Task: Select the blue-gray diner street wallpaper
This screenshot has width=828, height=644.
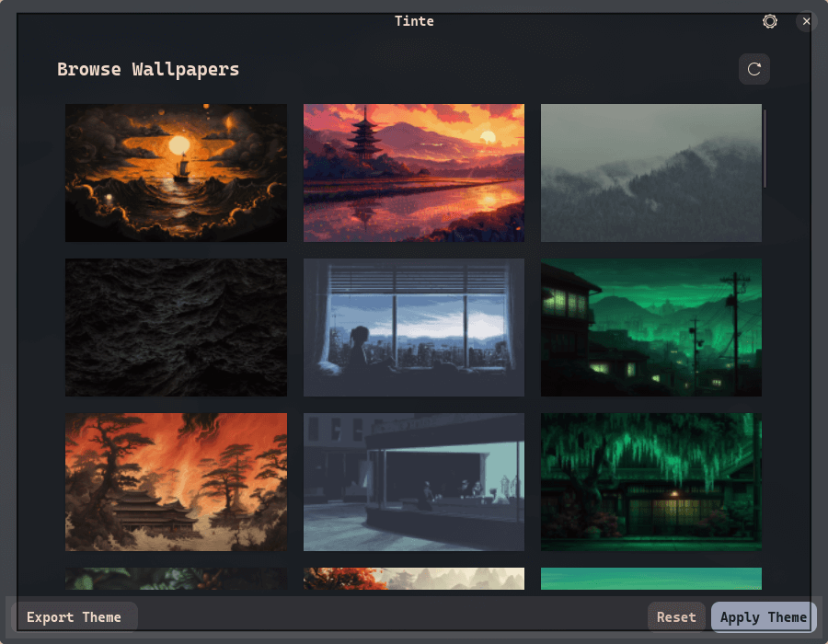Action: coord(414,482)
